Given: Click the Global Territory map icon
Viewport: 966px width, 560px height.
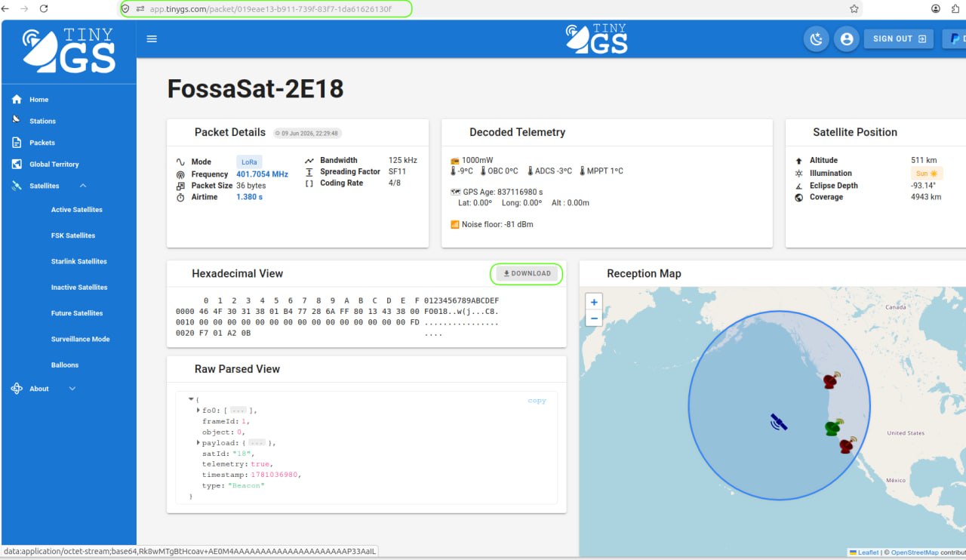Looking at the screenshot, I should 17,164.
